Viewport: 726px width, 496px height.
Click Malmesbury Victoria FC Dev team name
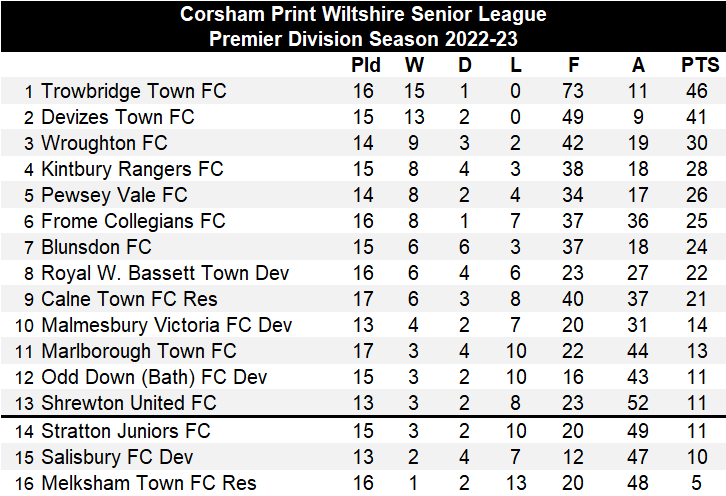point(167,325)
